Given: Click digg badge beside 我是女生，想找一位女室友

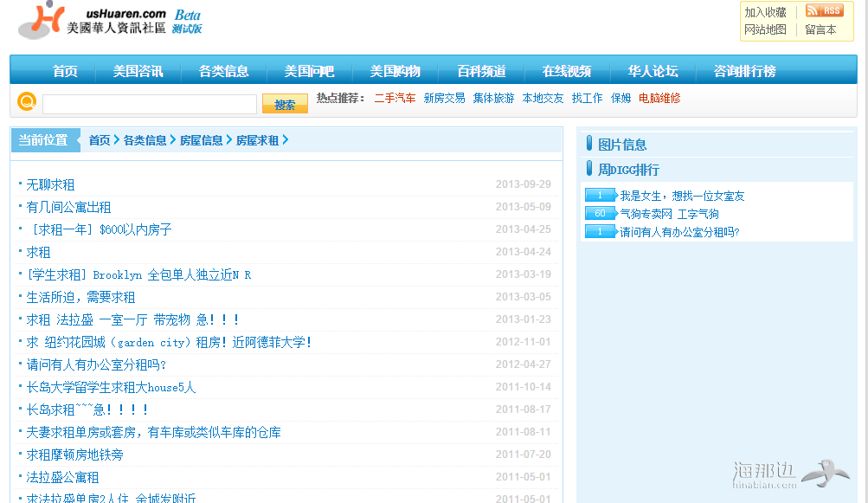Looking at the screenshot, I should (x=601, y=195).
